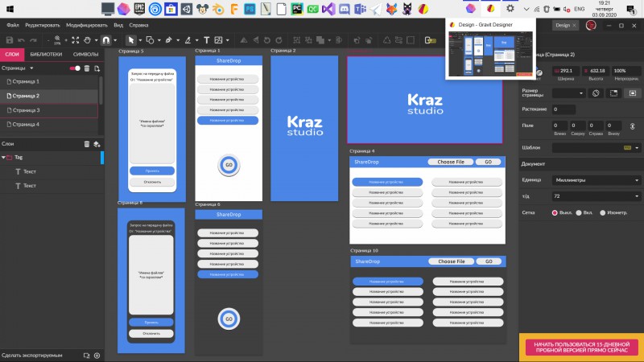
Task: Click the Save icon in toolbar
Action: (x=10, y=40)
